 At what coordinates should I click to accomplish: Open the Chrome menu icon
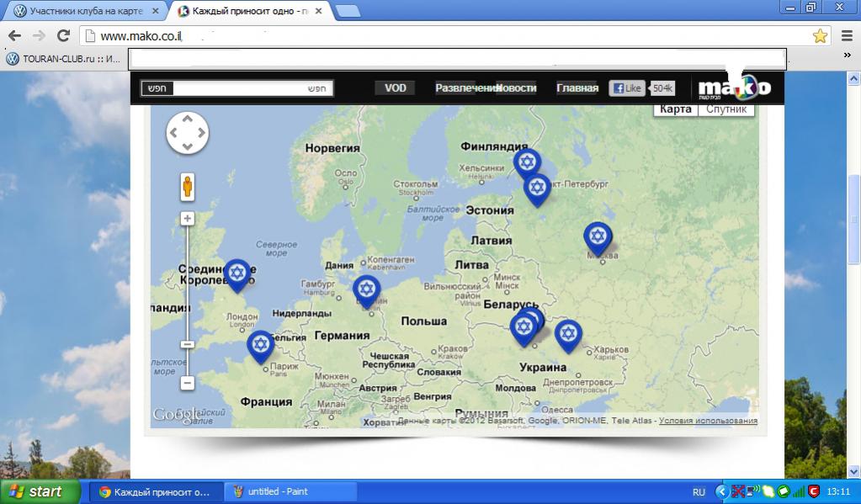[x=848, y=36]
